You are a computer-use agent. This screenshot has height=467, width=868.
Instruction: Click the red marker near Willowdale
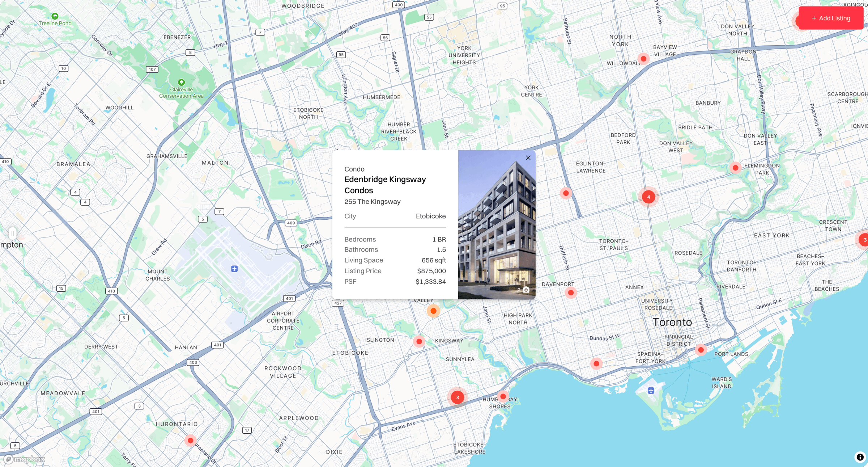pos(643,59)
